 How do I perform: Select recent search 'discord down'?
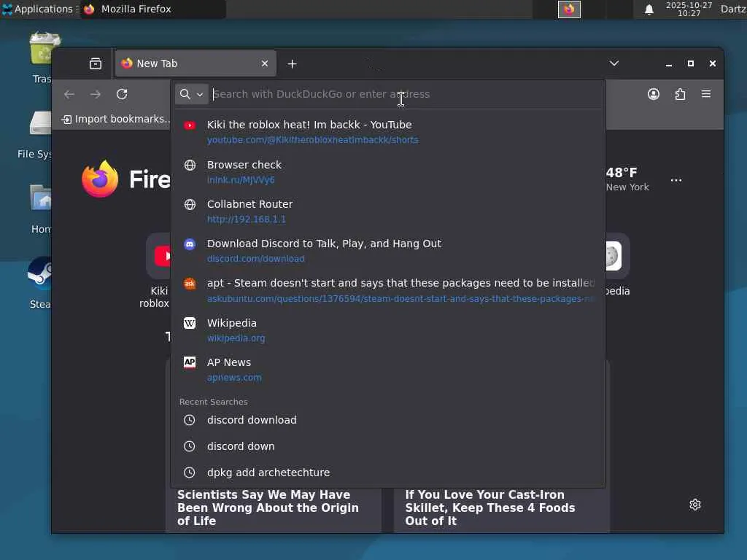[388, 446]
